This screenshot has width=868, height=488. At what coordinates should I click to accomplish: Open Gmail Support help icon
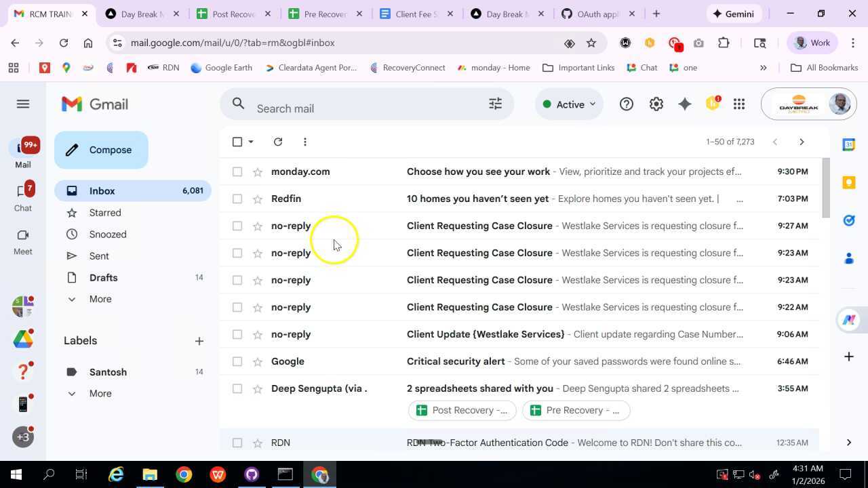(627, 104)
